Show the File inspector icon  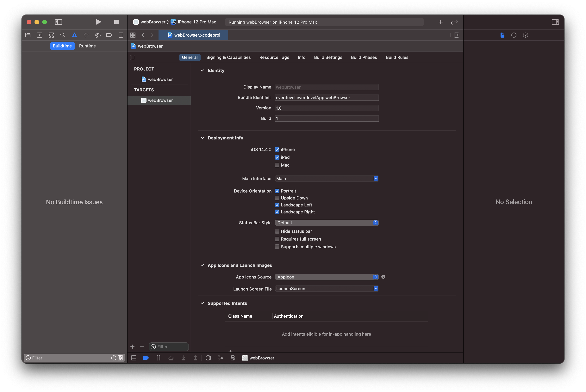502,35
